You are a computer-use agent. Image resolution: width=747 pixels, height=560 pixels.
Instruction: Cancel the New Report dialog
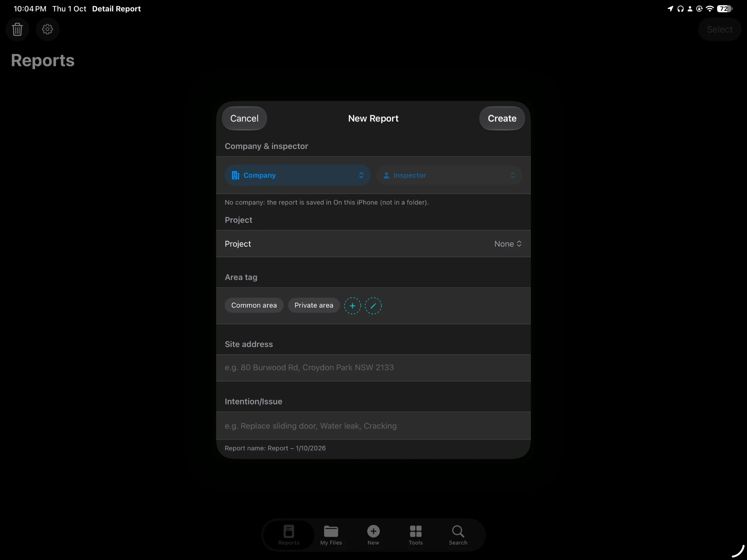pyautogui.click(x=244, y=118)
